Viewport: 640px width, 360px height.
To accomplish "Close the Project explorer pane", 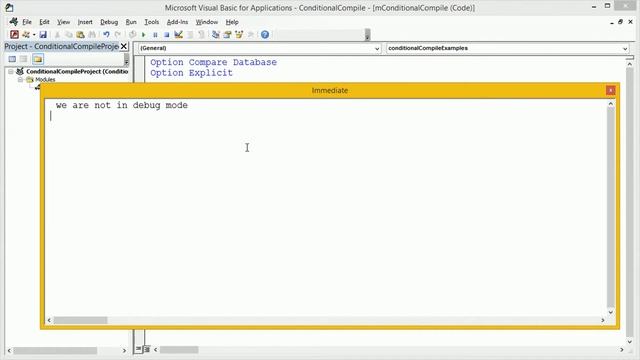I will (x=124, y=46).
